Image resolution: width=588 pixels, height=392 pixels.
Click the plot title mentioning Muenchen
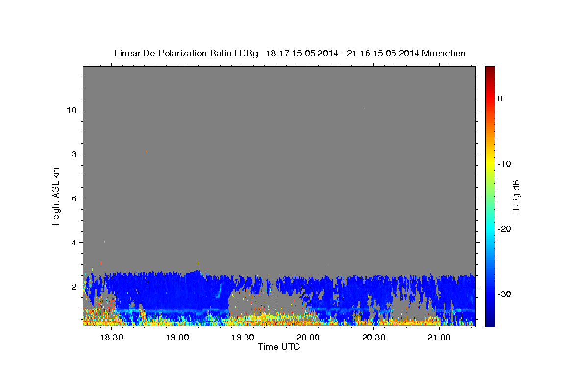(x=290, y=53)
